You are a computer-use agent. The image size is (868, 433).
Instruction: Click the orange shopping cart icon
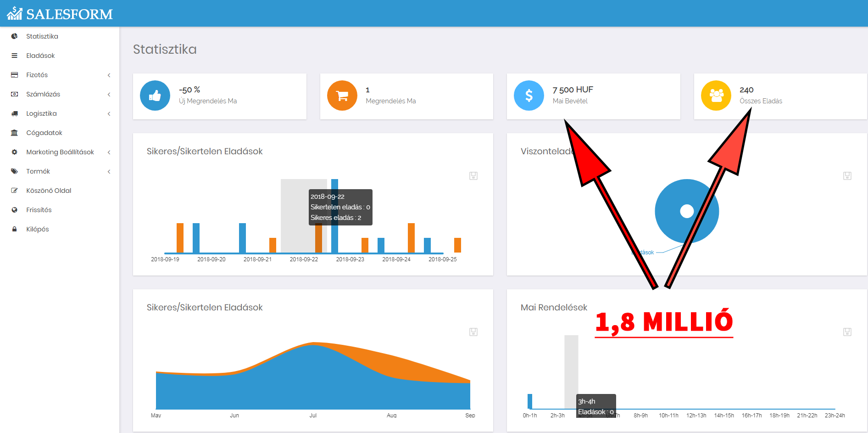tap(342, 96)
